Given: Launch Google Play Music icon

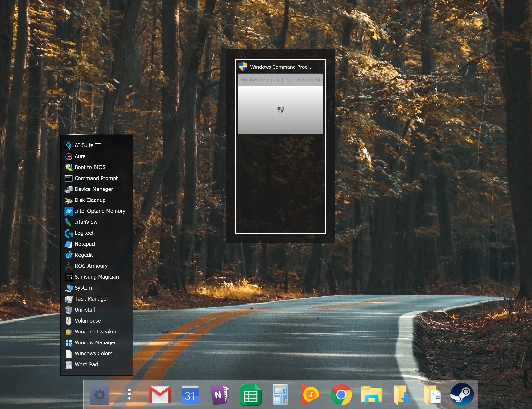Looking at the screenshot, I should coord(310,395).
